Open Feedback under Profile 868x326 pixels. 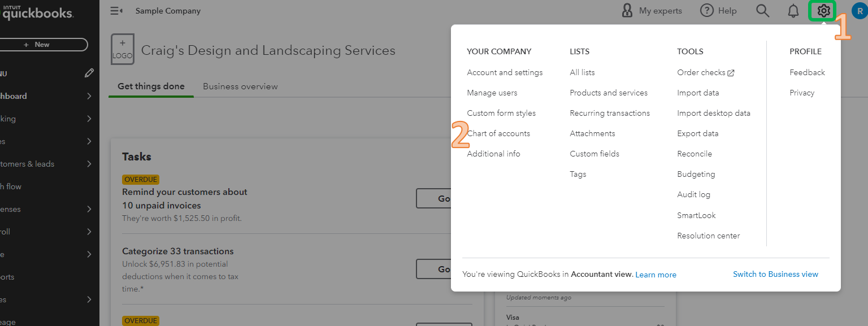(807, 72)
